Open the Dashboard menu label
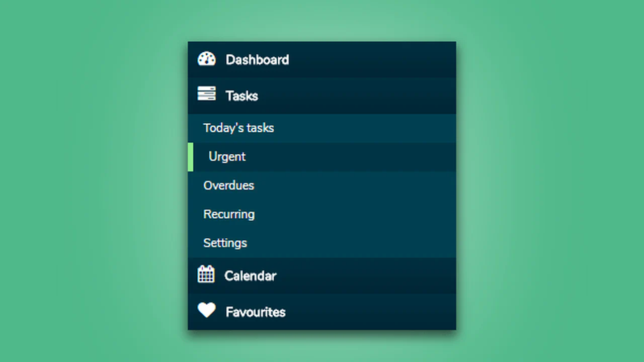Screen dimensions: 644x362 (257, 60)
